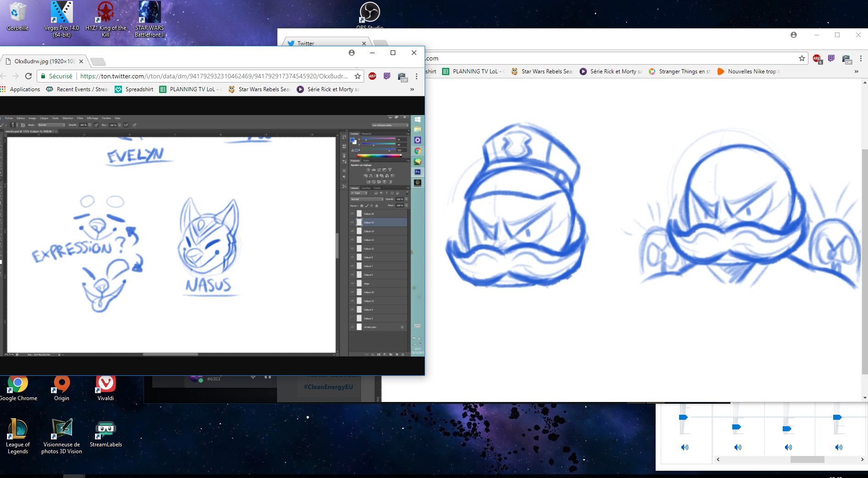Viewport: 868px width, 478px height.
Task: Open front Chrome three-dot menu
Action: click(416, 76)
